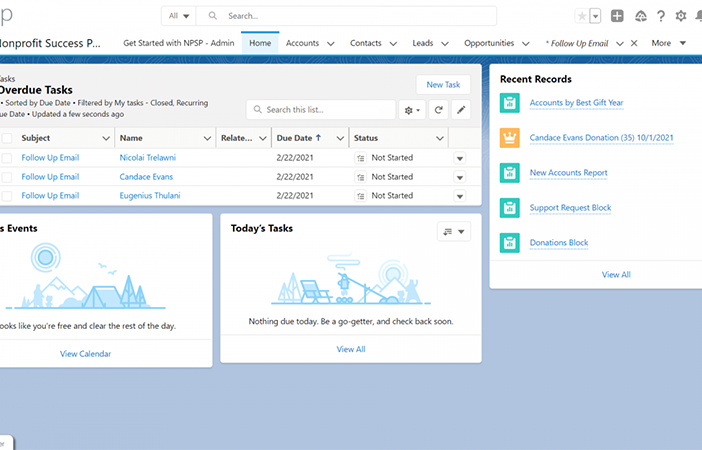The width and height of the screenshot is (702, 450).
Task: Open the Global Actions plus icon
Action: coord(617,16)
